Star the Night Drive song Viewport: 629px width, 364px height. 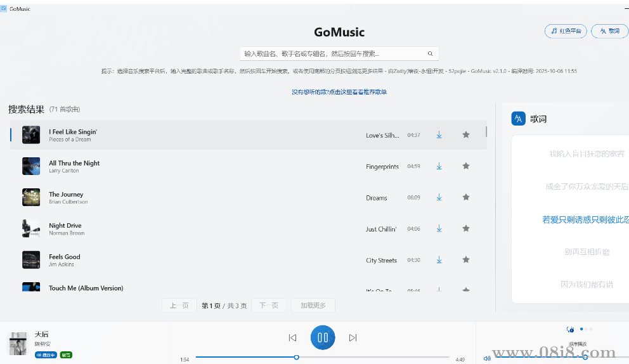tap(466, 228)
